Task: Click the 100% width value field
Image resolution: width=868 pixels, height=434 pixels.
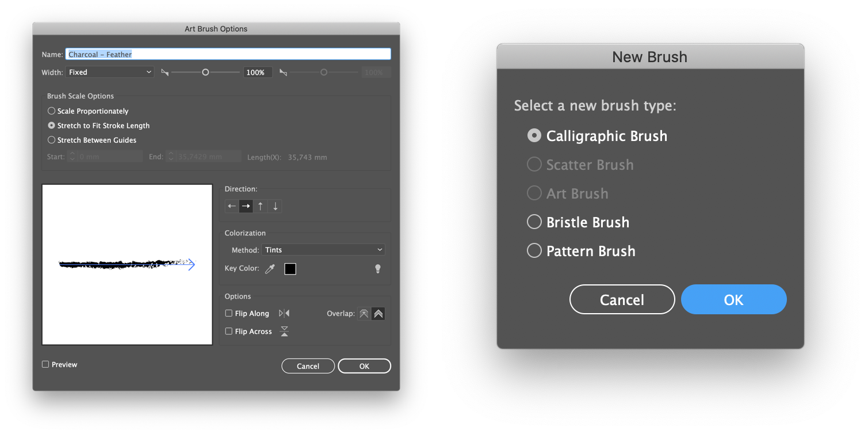Action: click(x=258, y=73)
